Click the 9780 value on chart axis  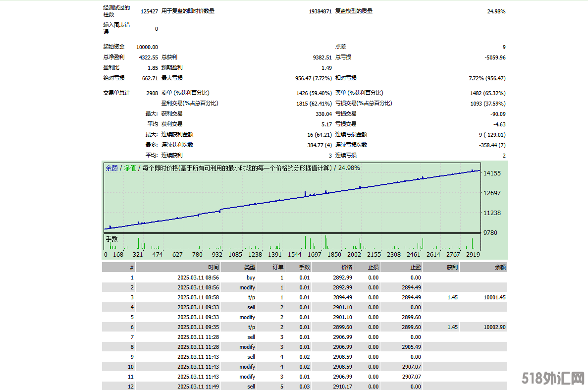pos(490,232)
